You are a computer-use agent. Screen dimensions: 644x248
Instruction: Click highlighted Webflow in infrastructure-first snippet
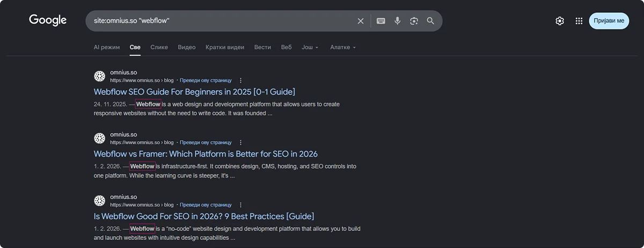pyautogui.click(x=142, y=166)
